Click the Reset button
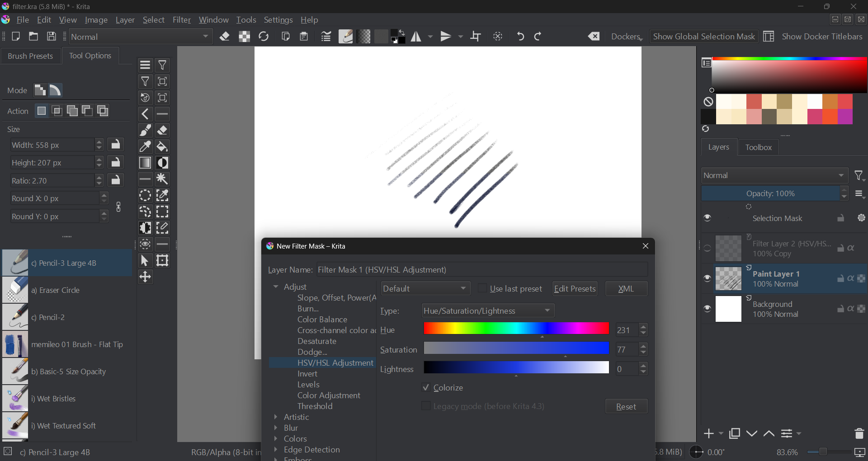The width and height of the screenshot is (868, 461). click(x=626, y=406)
